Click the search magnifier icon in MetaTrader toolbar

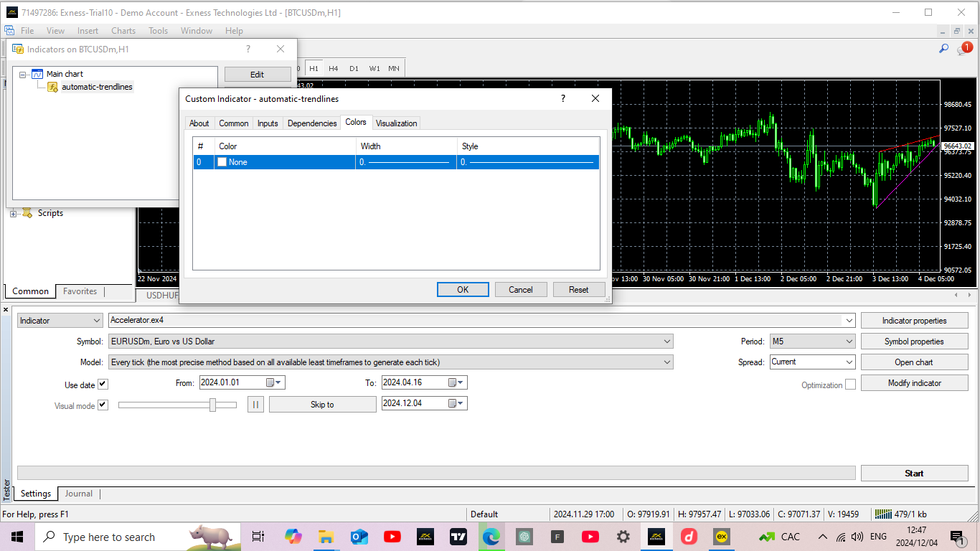943,49
